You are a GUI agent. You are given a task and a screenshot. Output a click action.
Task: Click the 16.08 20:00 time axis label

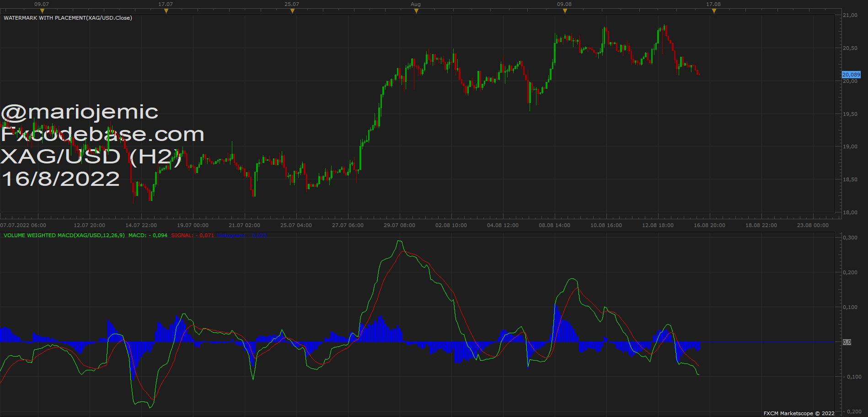pyautogui.click(x=709, y=225)
